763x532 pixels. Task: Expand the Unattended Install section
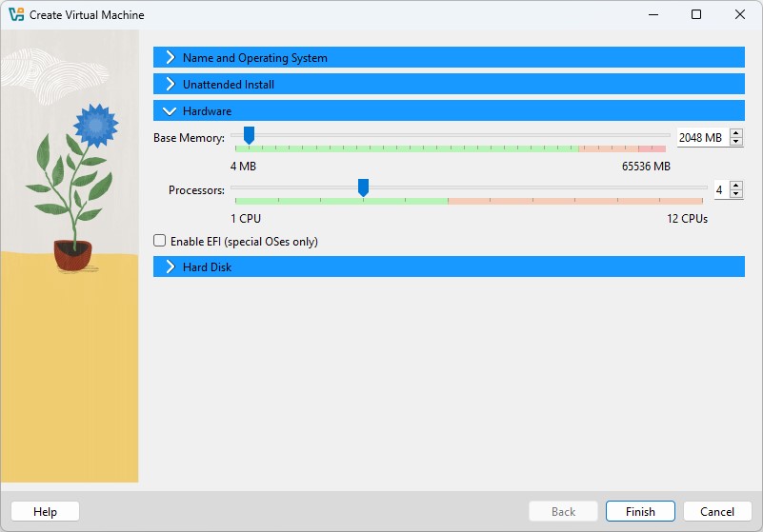pos(449,84)
